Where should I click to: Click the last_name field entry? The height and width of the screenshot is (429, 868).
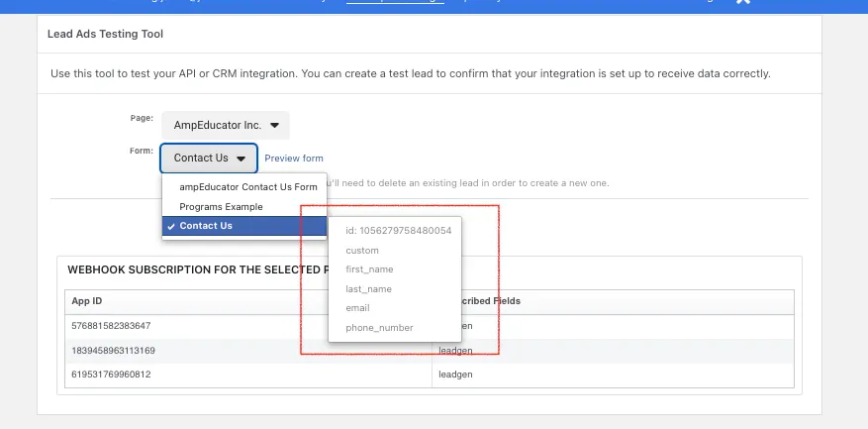coord(368,288)
